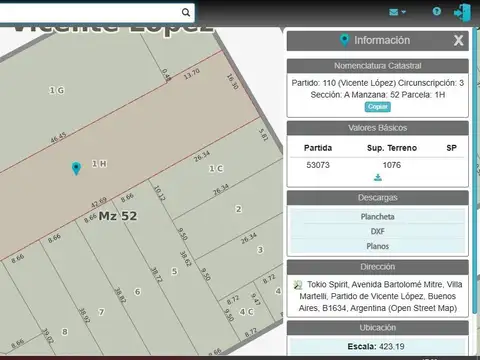Click the Nomenclatura Catastral header

(378, 66)
